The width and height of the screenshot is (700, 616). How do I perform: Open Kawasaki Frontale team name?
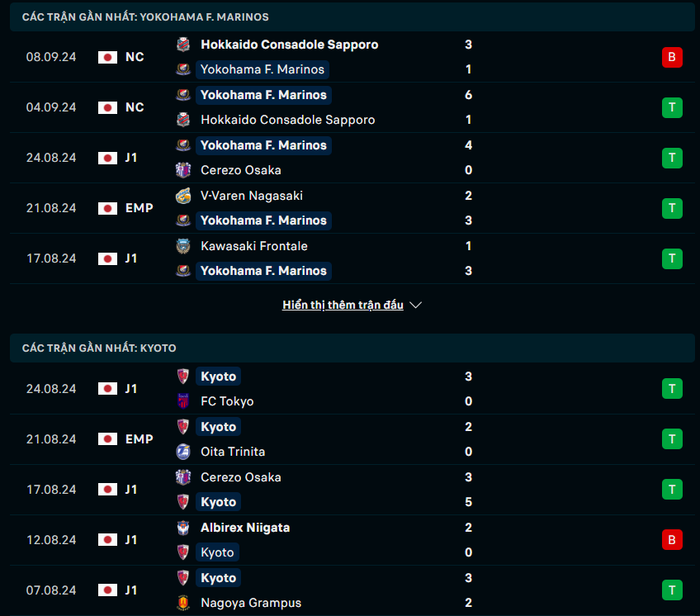coord(254,246)
